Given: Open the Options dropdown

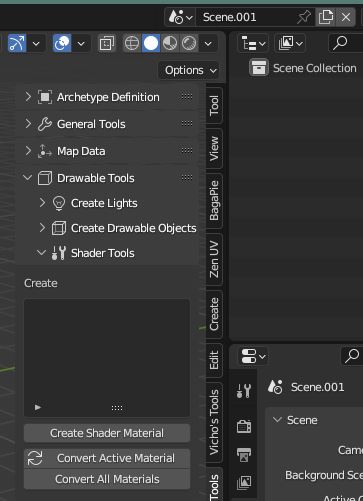Looking at the screenshot, I should [190, 70].
